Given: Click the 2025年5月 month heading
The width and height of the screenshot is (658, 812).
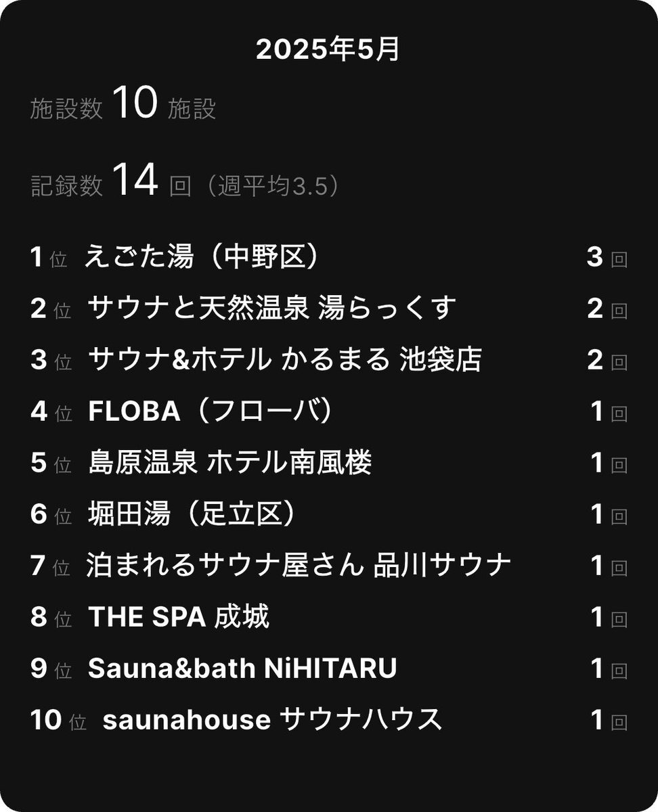Looking at the screenshot, I should coord(328,50).
